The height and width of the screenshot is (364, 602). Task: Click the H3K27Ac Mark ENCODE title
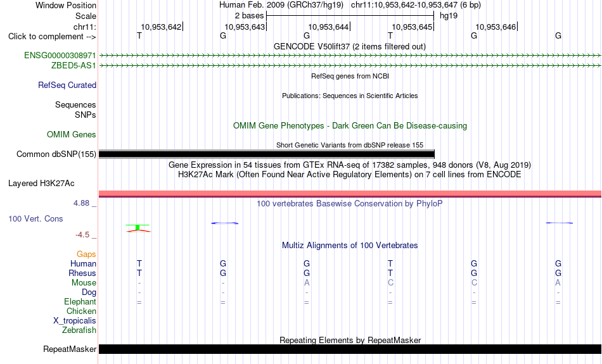point(350,175)
